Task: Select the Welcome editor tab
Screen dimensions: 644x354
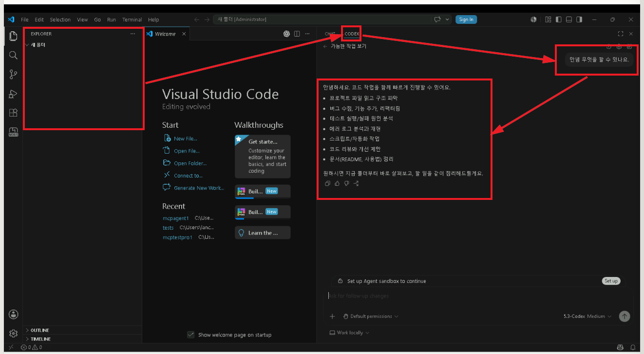Action: pyautogui.click(x=165, y=34)
